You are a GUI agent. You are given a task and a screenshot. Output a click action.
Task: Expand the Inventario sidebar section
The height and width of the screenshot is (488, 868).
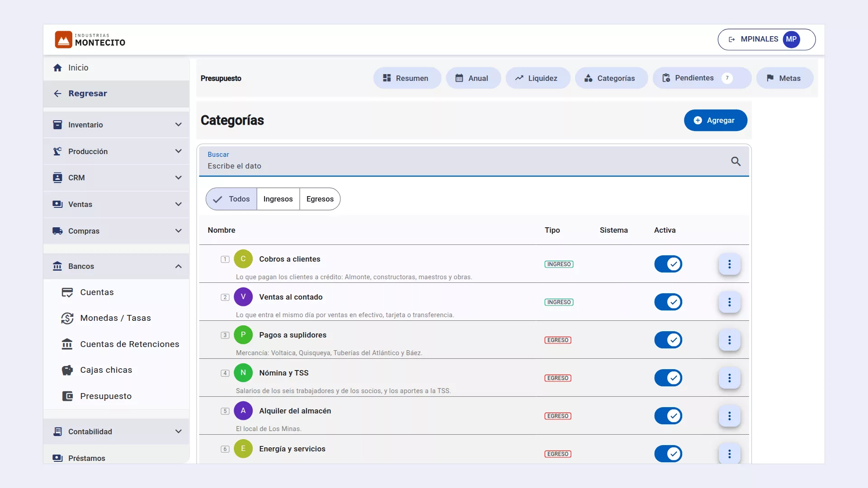pyautogui.click(x=116, y=125)
